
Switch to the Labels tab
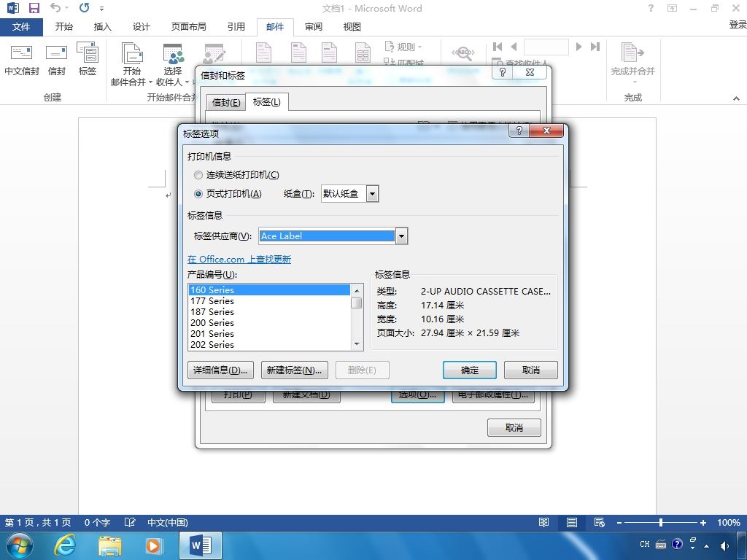coord(267,102)
